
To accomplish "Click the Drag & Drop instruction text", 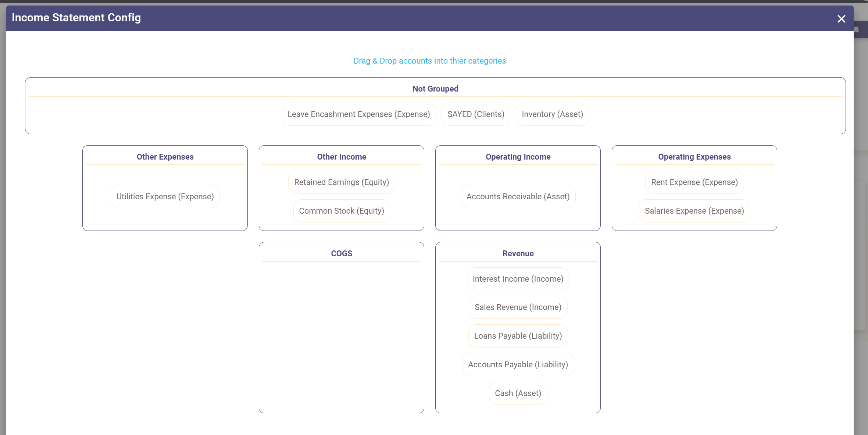I will click(x=429, y=61).
